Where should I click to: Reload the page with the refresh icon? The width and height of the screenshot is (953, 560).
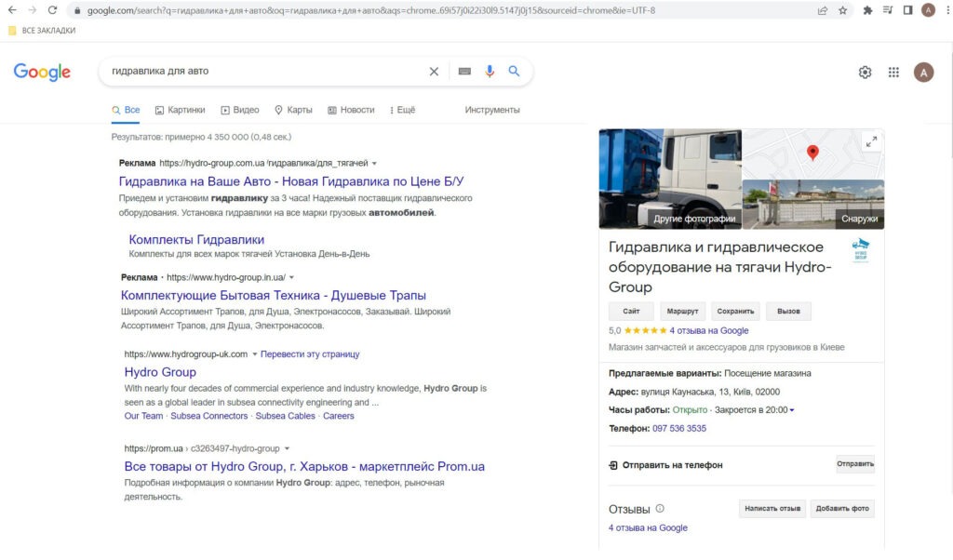(x=52, y=10)
